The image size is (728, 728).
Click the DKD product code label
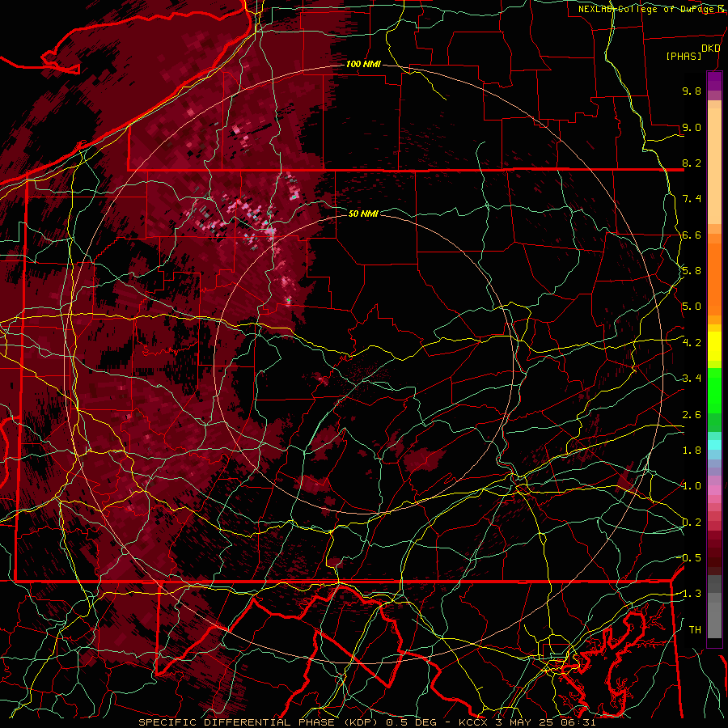pyautogui.click(x=710, y=49)
